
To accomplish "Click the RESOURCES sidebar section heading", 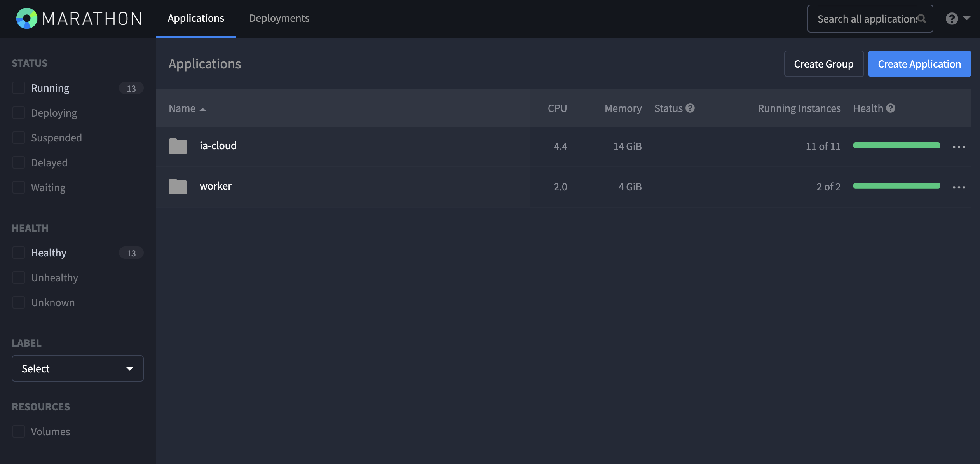I will coord(41,407).
